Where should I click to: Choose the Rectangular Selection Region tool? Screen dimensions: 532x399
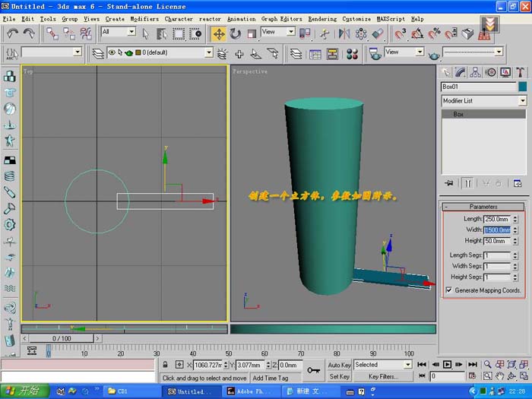click(179, 34)
